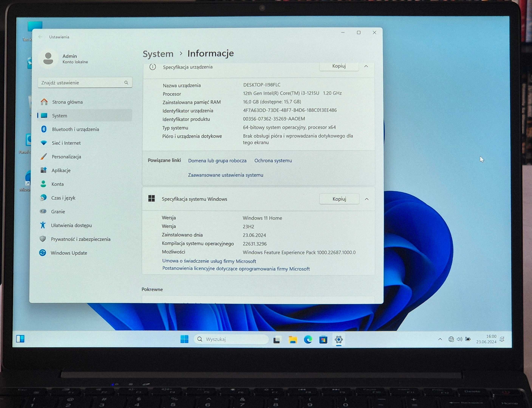Click the Settings gear on the taskbar
The width and height of the screenshot is (532, 408).
coord(339,339)
